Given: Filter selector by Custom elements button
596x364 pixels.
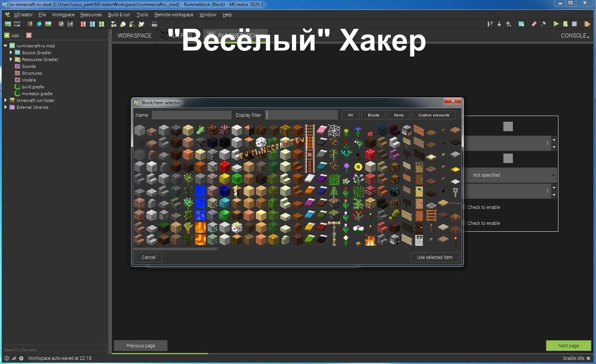Looking at the screenshot, I should click(x=434, y=115).
